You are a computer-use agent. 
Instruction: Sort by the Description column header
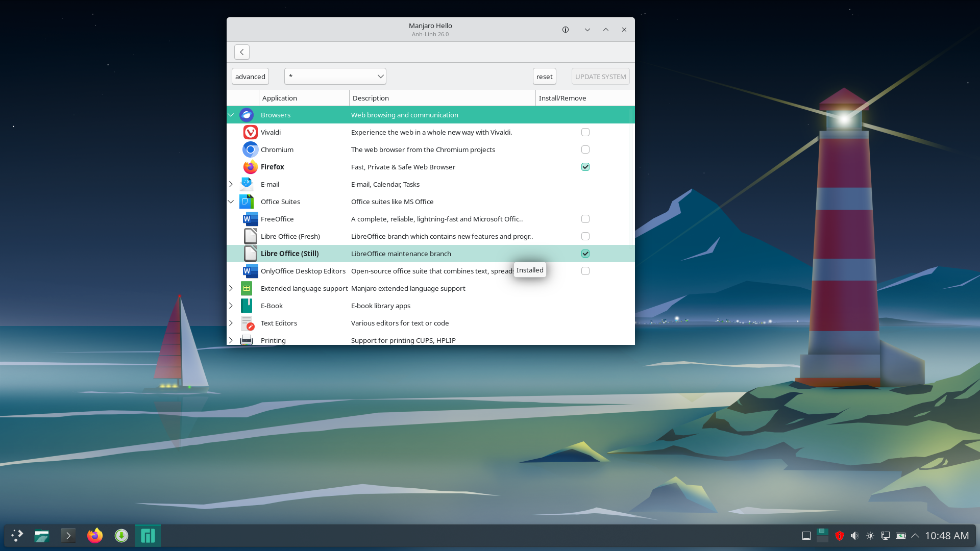(442, 98)
